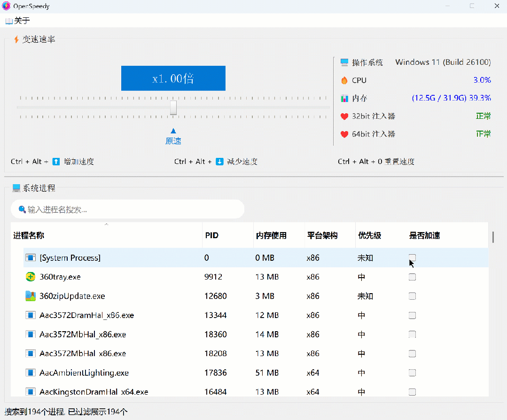Click the AacAmbientLighting.exe icon
507x420 pixels.
[x=31, y=373]
